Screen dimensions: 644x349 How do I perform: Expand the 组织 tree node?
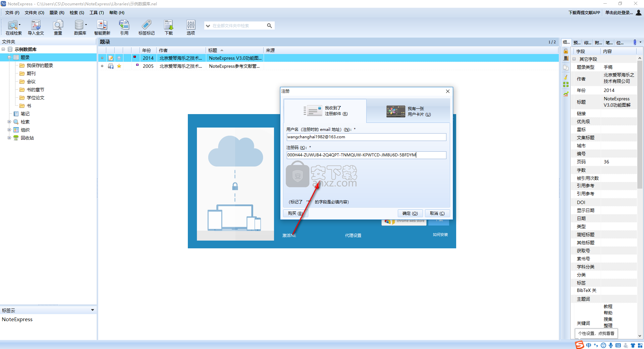pos(9,130)
